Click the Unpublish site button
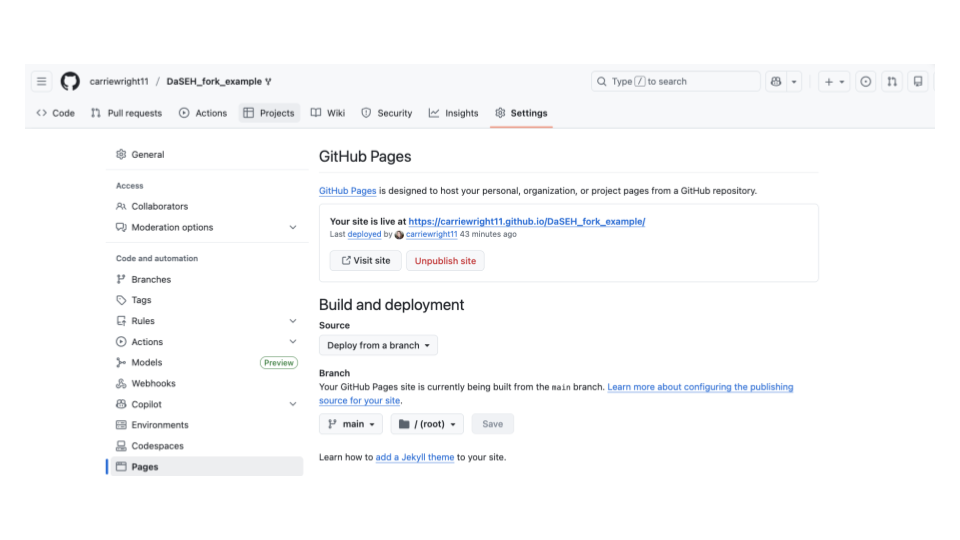The image size is (960, 540). click(445, 261)
